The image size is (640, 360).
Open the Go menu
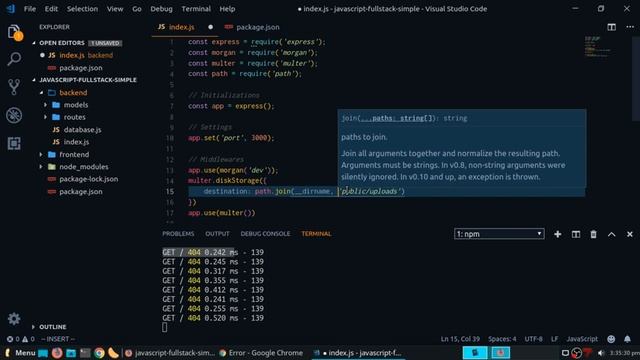click(x=137, y=9)
